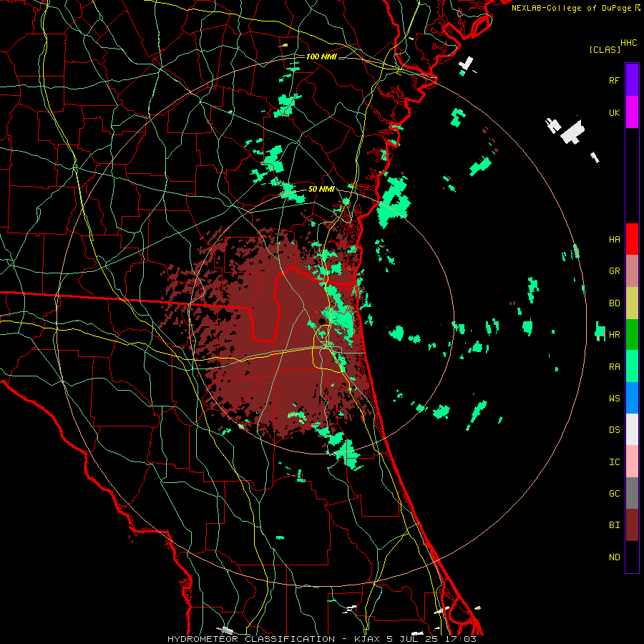
Task: Click the '50 NMI' range ring label
Action: pyautogui.click(x=321, y=189)
